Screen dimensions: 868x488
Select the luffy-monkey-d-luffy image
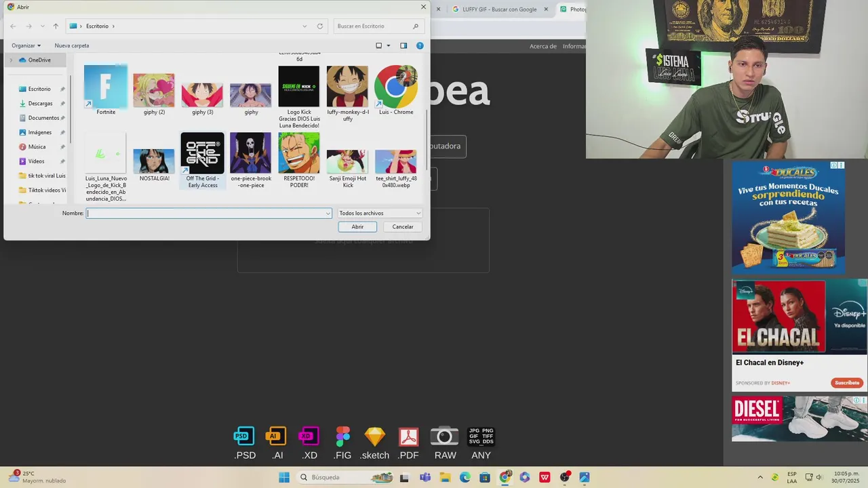pyautogui.click(x=348, y=94)
